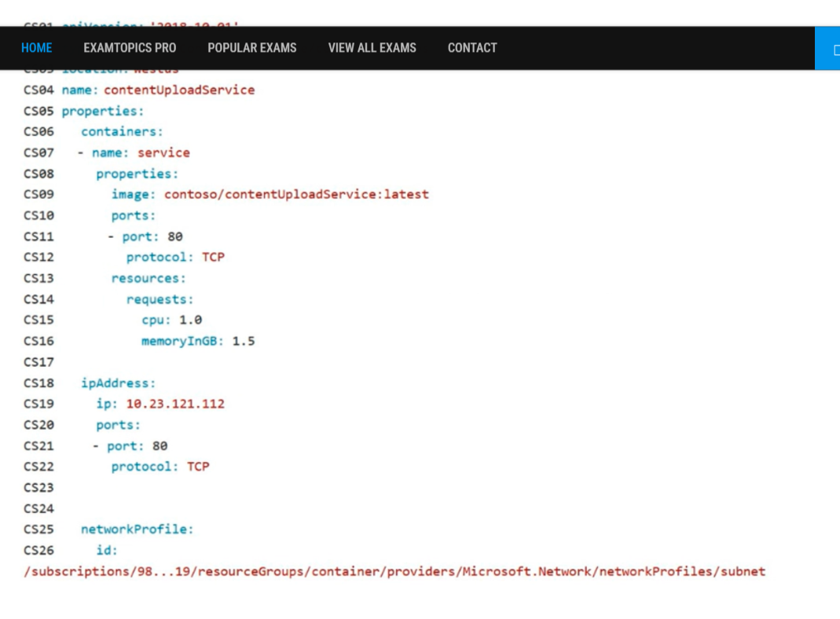Click port: 80 on line CS11
The width and height of the screenshot is (840, 619).
pyautogui.click(x=152, y=236)
